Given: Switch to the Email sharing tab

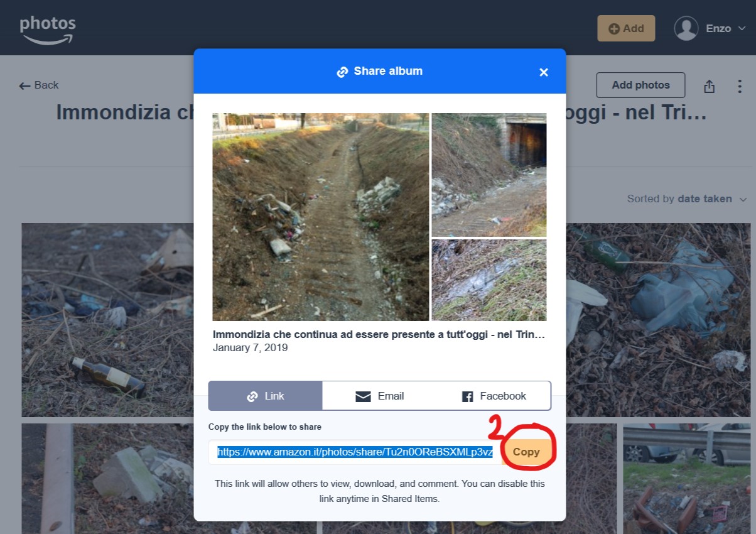Looking at the screenshot, I should [379, 396].
